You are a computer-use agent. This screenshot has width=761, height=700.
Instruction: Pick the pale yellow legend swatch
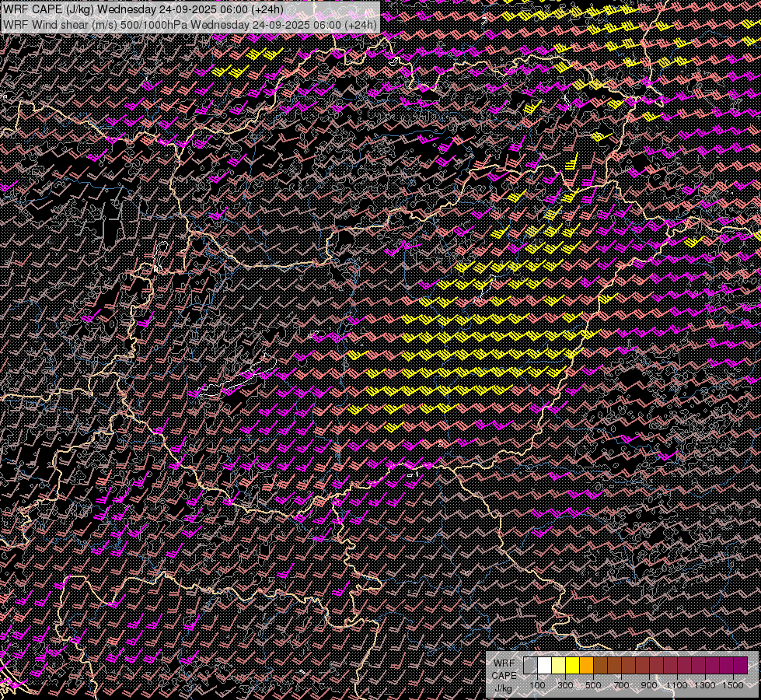coord(558,665)
